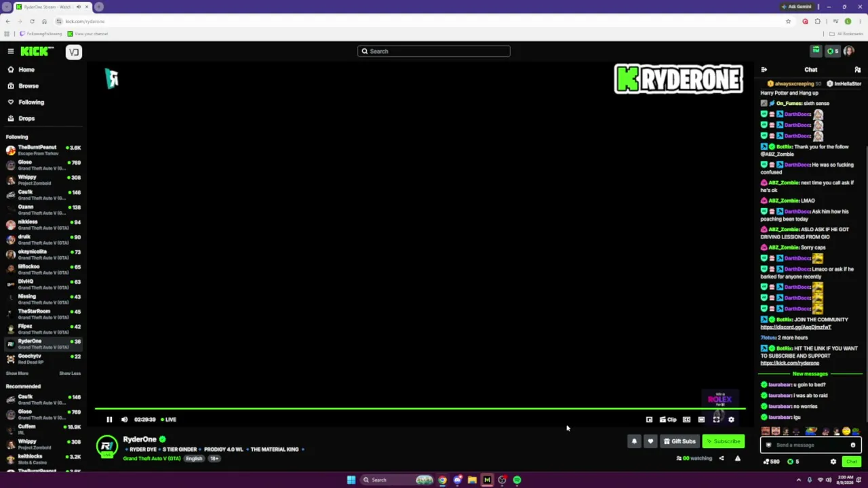The width and height of the screenshot is (868, 488).
Task: Open Browse in the sidebar
Action: [42, 86]
